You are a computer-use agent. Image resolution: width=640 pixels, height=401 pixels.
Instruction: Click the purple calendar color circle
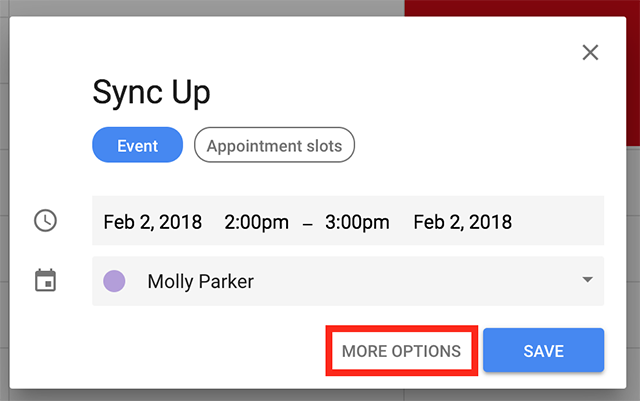click(115, 281)
